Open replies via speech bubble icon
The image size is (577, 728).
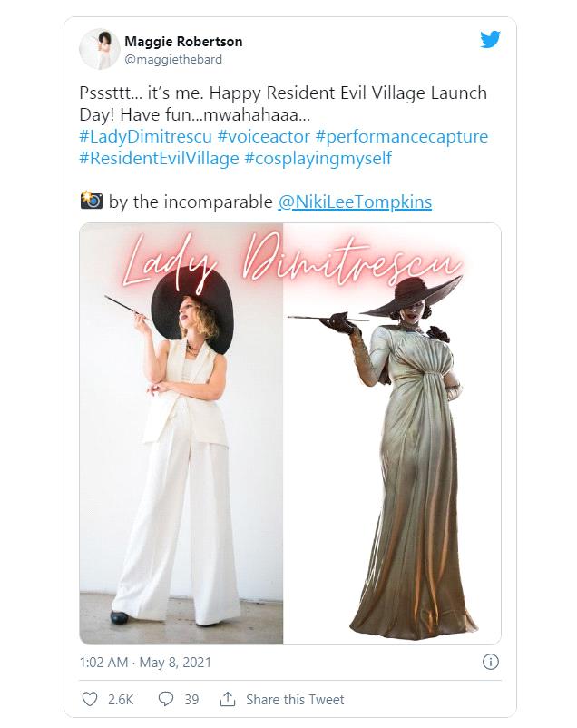tap(166, 699)
